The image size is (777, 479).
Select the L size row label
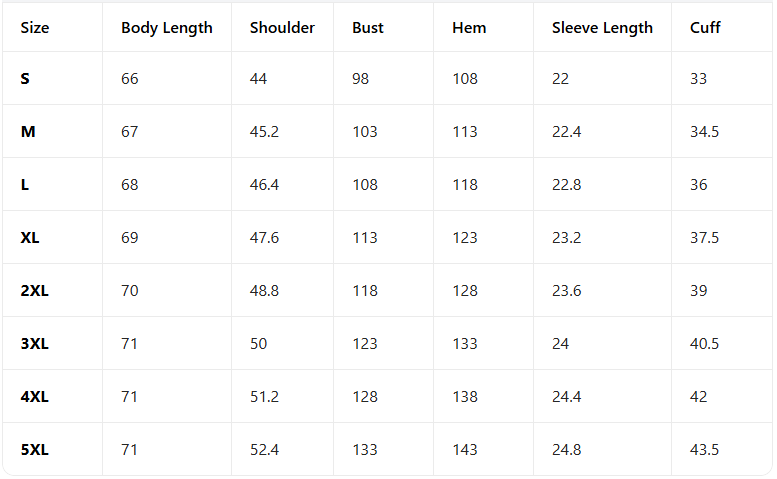point(25,185)
